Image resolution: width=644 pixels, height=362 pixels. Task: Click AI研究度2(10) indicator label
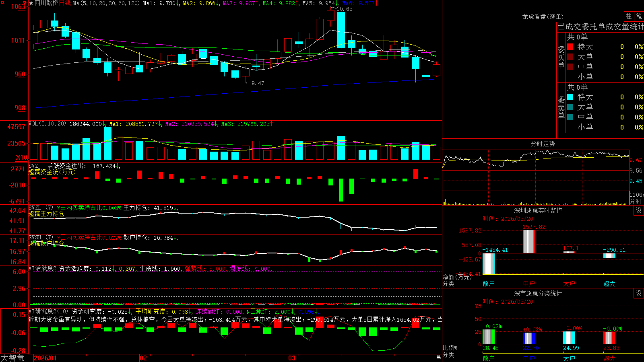click(x=49, y=311)
